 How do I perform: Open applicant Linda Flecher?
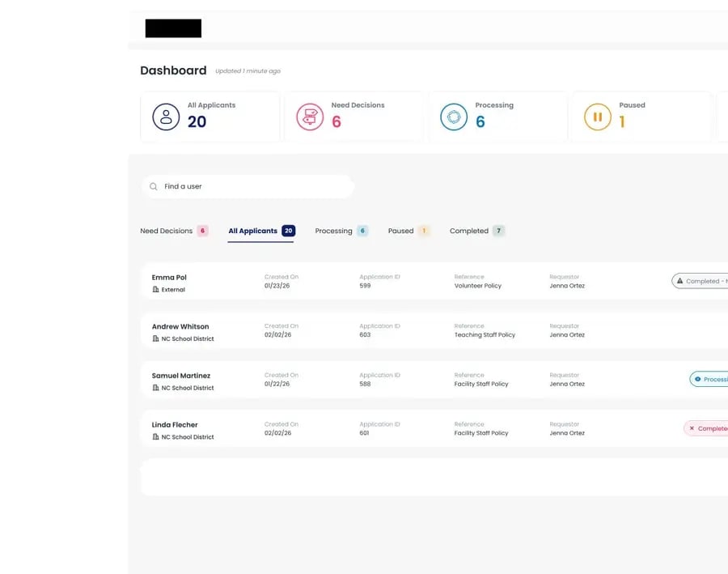coord(175,425)
